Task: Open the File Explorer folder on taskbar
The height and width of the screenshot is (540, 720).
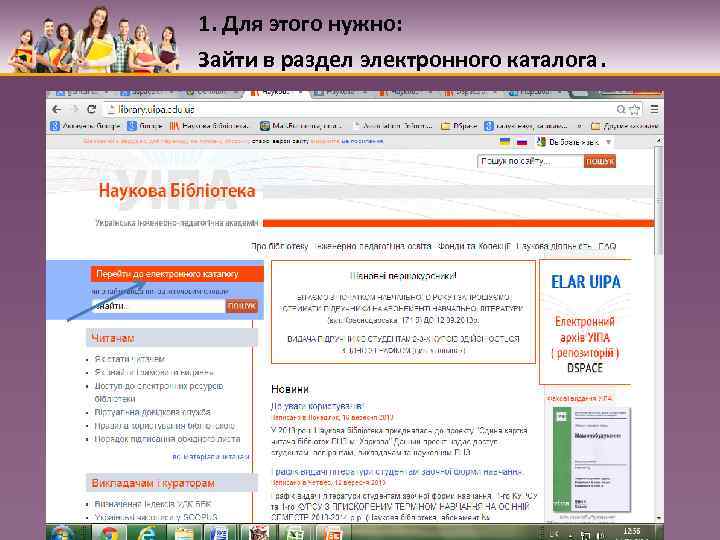Action: pos(184,534)
